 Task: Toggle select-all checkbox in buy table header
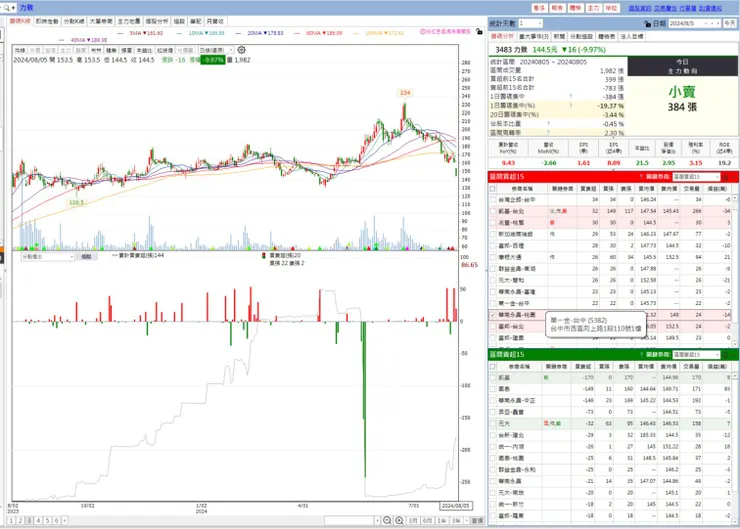point(493,188)
